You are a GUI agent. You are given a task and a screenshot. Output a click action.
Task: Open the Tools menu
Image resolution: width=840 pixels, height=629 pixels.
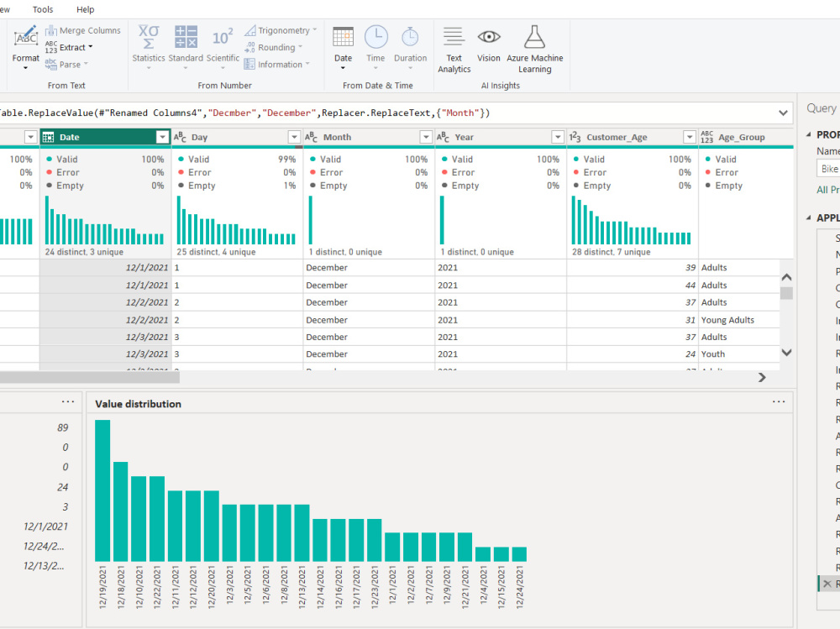click(x=43, y=9)
